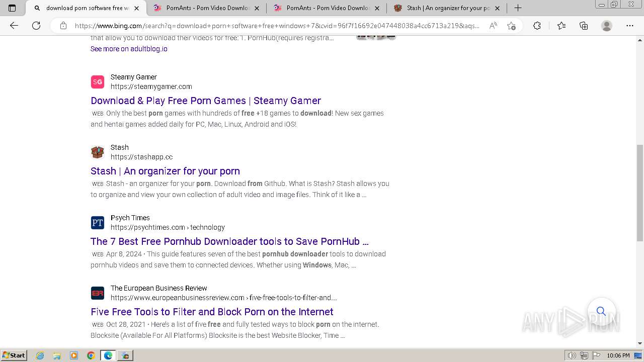The height and width of the screenshot is (362, 644).
Task: Open a new browser tab
Action: coord(518,8)
